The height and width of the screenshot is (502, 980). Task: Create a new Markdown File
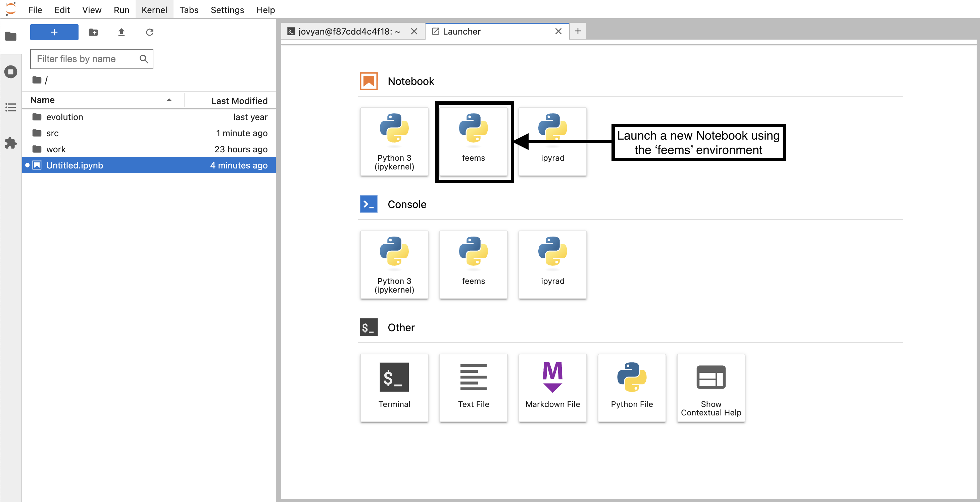pyautogui.click(x=552, y=388)
